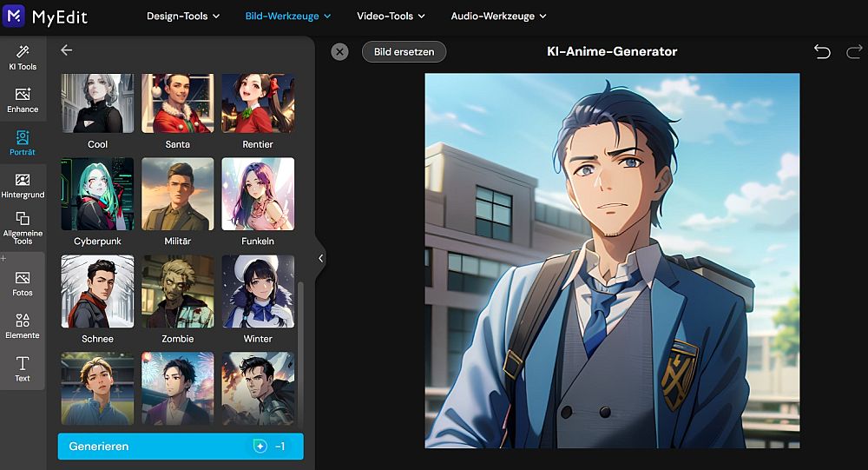Click the Zombie style label
This screenshot has width=868, height=470.
178,339
